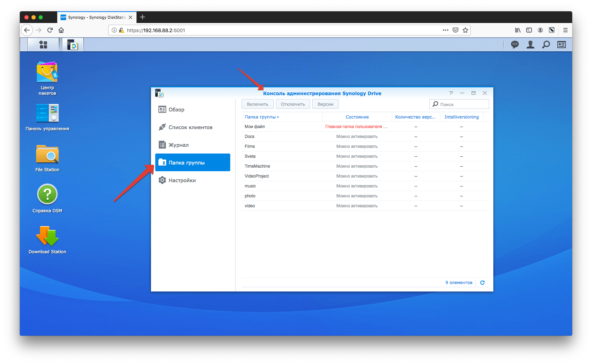
Task: Open a new browser tab
Action: coord(143,17)
